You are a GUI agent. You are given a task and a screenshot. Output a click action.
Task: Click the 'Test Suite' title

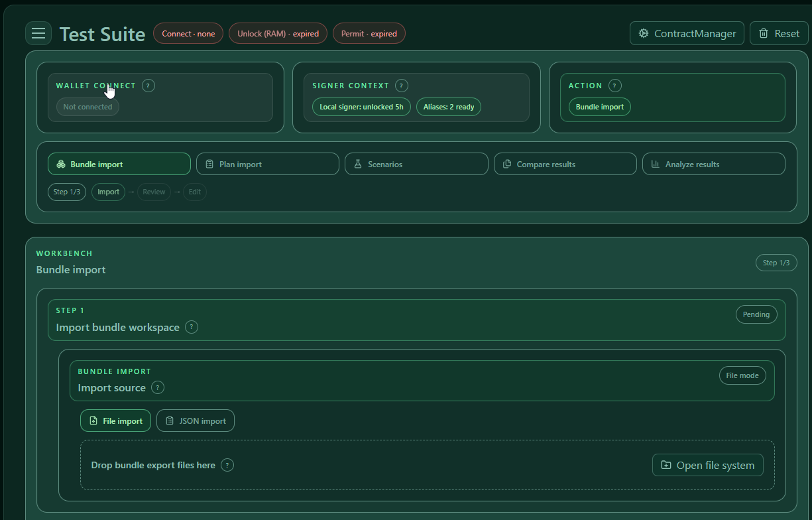103,34
